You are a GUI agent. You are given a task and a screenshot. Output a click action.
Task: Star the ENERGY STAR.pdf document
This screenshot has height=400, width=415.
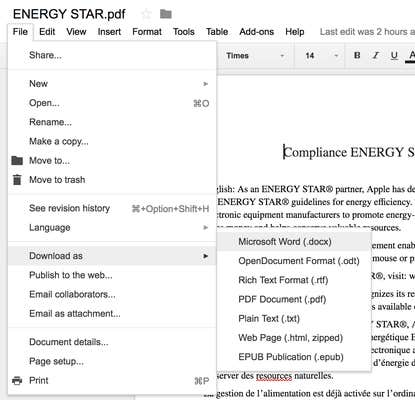tap(146, 14)
